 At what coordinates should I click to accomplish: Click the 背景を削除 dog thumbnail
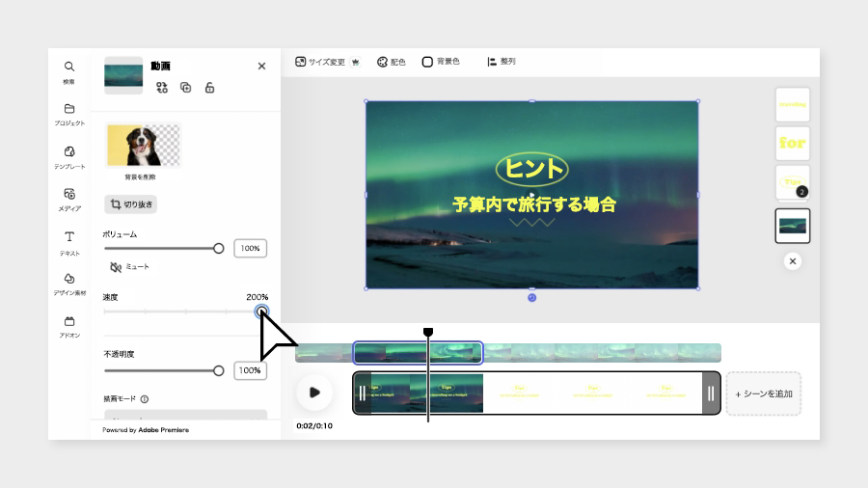click(x=144, y=145)
